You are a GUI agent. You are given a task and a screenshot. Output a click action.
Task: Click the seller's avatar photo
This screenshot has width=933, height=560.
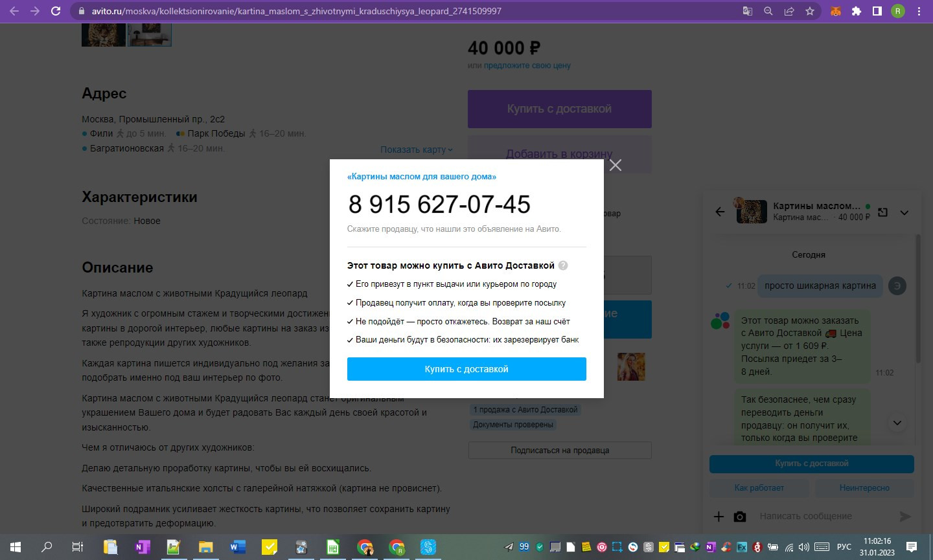631,366
